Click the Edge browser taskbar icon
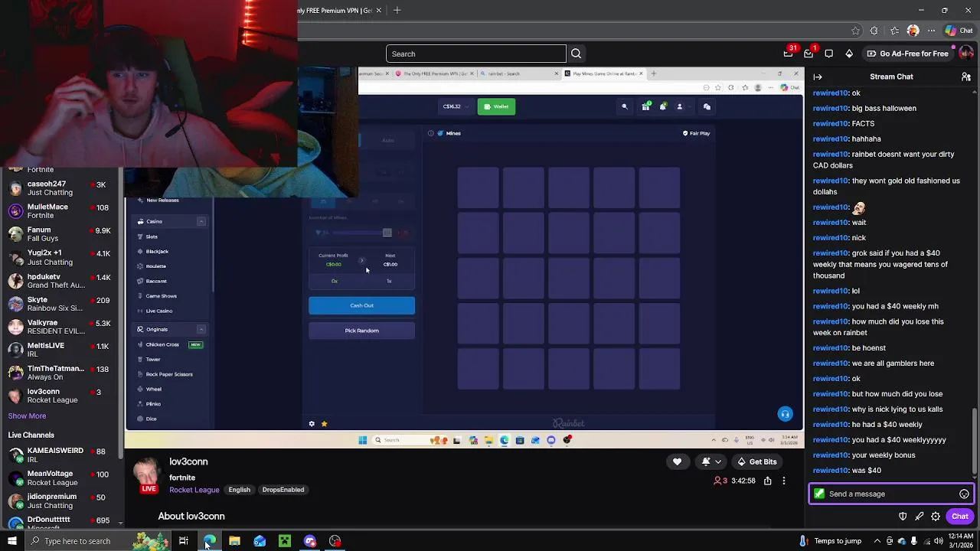The width and height of the screenshot is (980, 551). [209, 541]
